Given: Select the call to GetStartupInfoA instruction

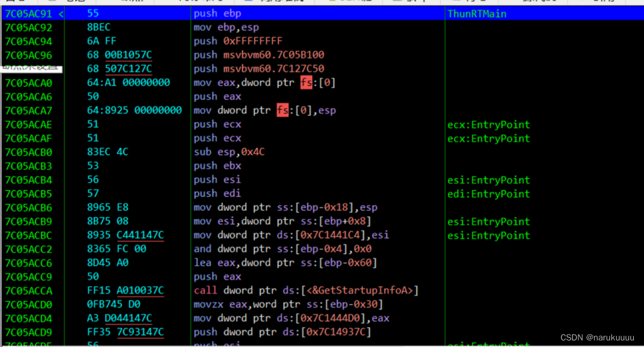Looking at the screenshot, I should tap(306, 291).
